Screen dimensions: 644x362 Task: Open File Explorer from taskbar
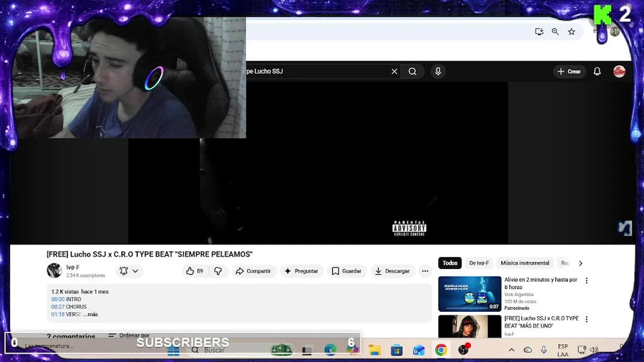[374, 350]
